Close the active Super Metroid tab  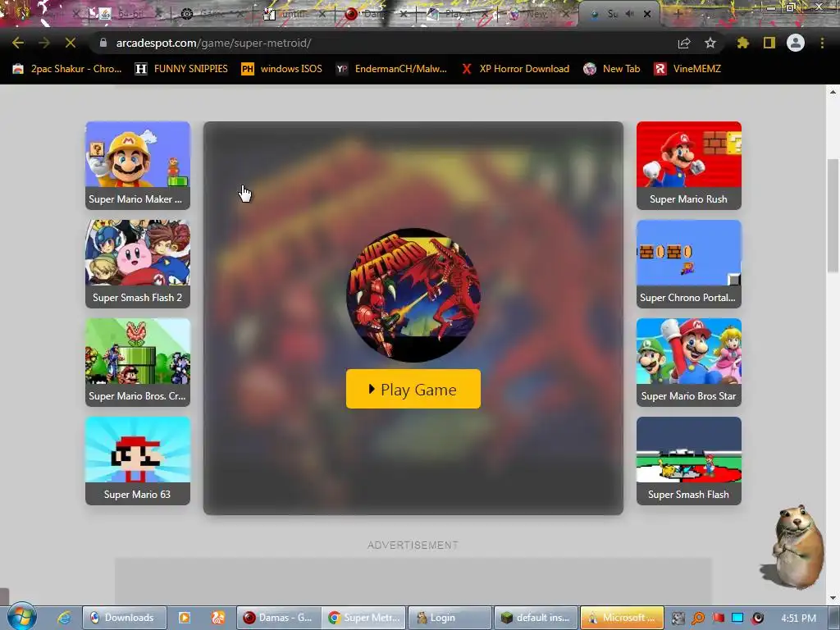click(x=647, y=15)
